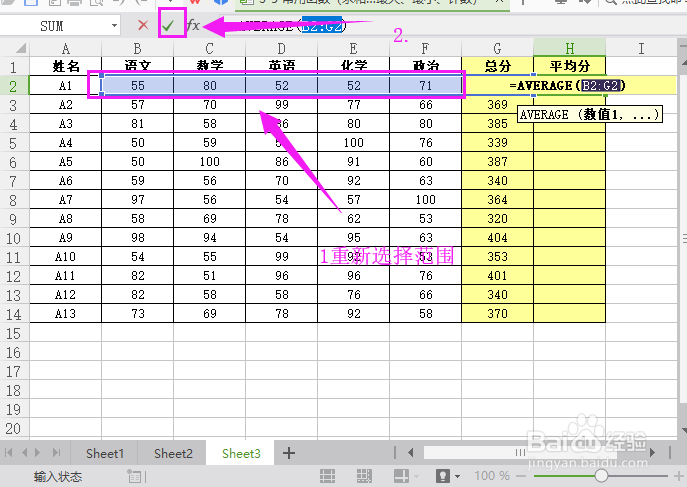The height and width of the screenshot is (487, 687).
Task: Switch to the Sheet1 tab
Action: tap(105, 453)
